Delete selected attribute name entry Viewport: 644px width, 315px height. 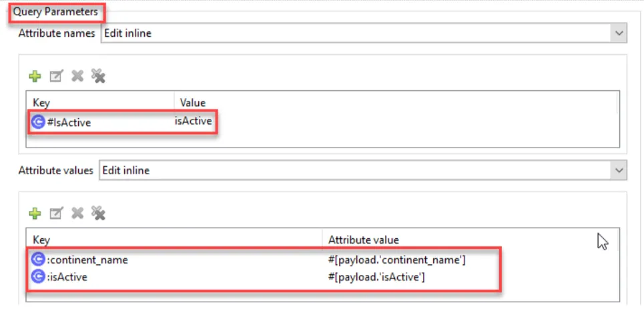[x=77, y=76]
